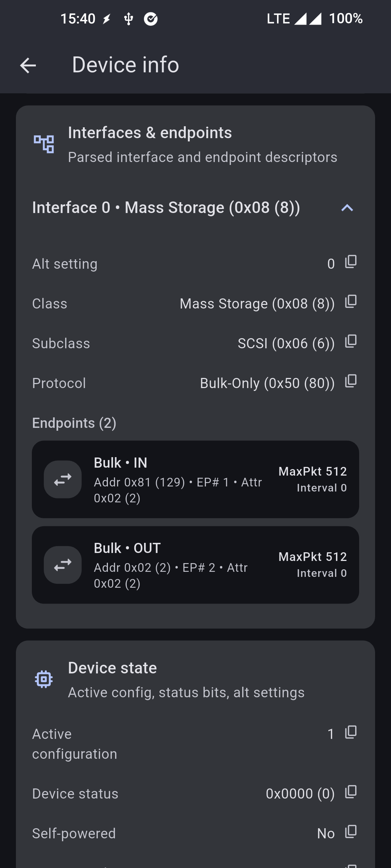Screen dimensions: 391x868
Task: Copy the Device status value
Action: 351,792
